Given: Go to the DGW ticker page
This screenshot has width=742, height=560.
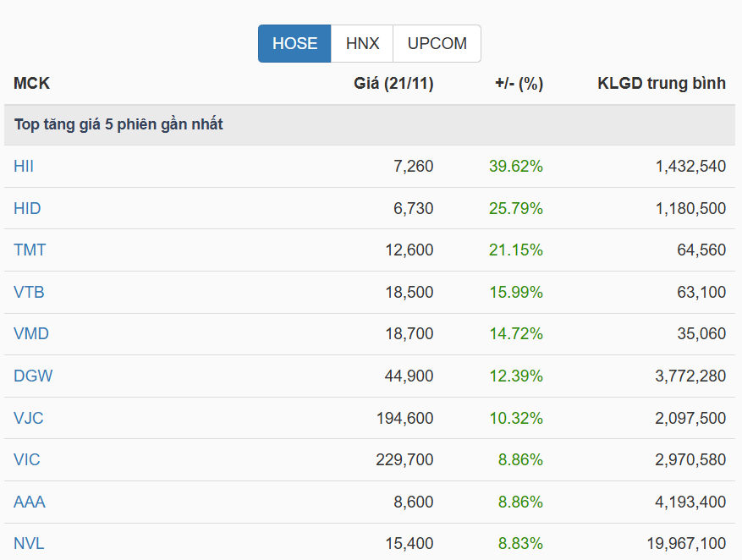Looking at the screenshot, I should click(33, 376).
